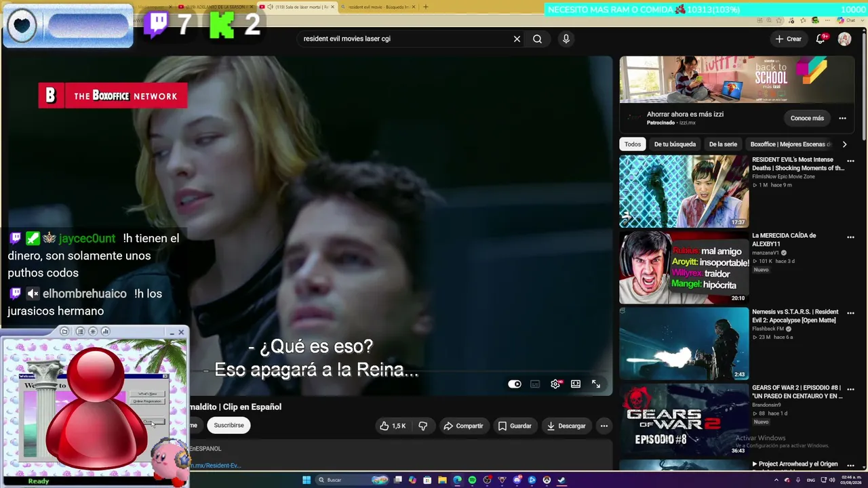The width and height of the screenshot is (868, 488).
Task: Open the ENG language indicator in the tray
Action: (x=810, y=480)
